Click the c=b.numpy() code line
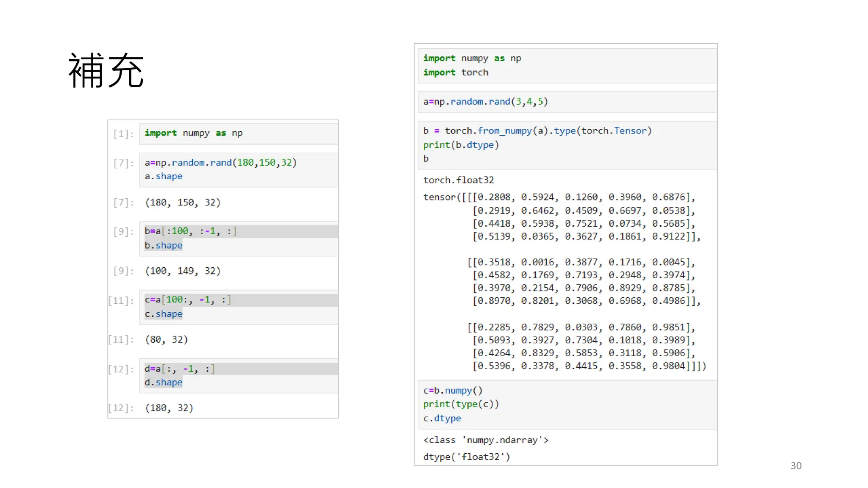Viewport: 868px width, 488px height. [x=453, y=391]
